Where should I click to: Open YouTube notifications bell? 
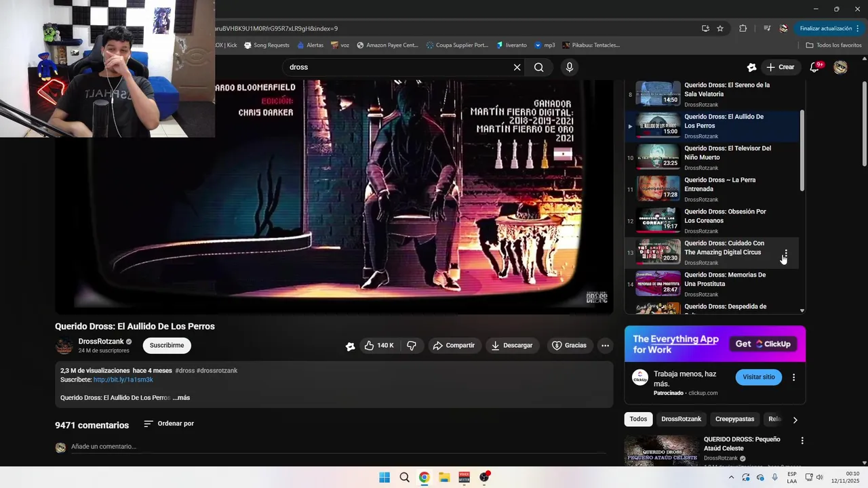(815, 67)
